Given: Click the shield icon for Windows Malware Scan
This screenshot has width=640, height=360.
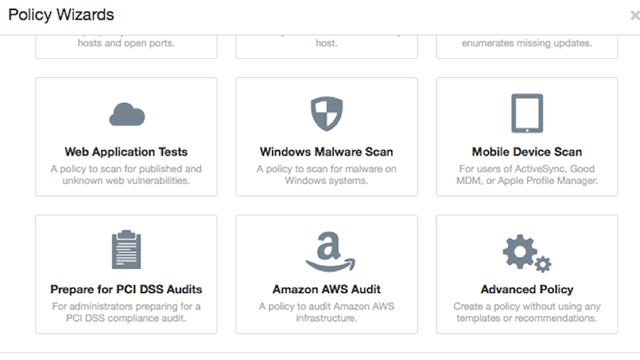Looking at the screenshot, I should click(x=327, y=114).
